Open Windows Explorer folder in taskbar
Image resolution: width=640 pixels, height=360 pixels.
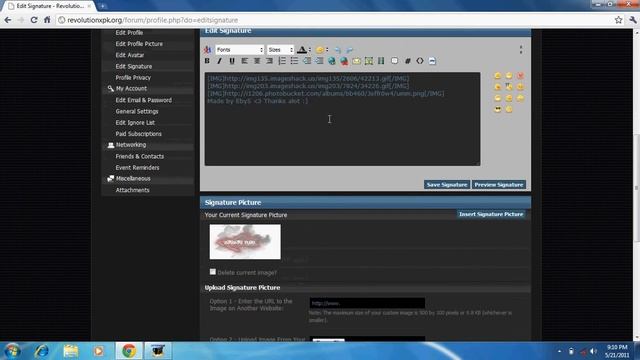pos(71,351)
